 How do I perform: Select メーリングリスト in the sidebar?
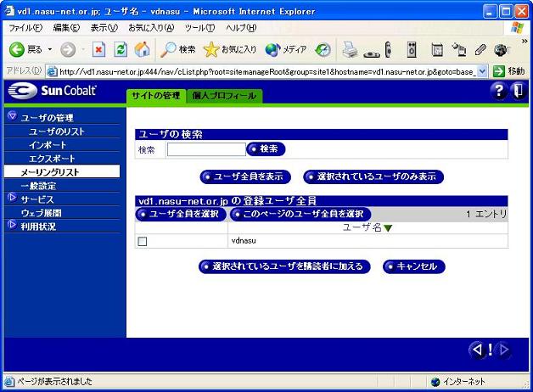(62, 172)
